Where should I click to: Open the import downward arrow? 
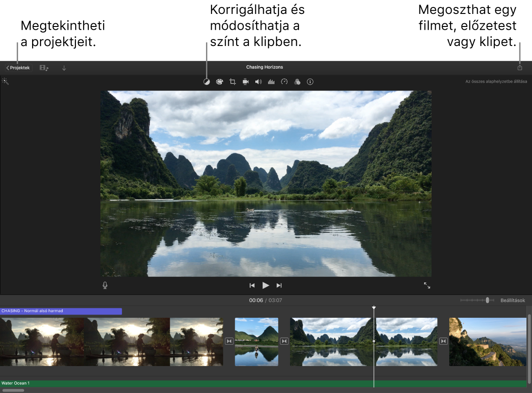(x=64, y=67)
